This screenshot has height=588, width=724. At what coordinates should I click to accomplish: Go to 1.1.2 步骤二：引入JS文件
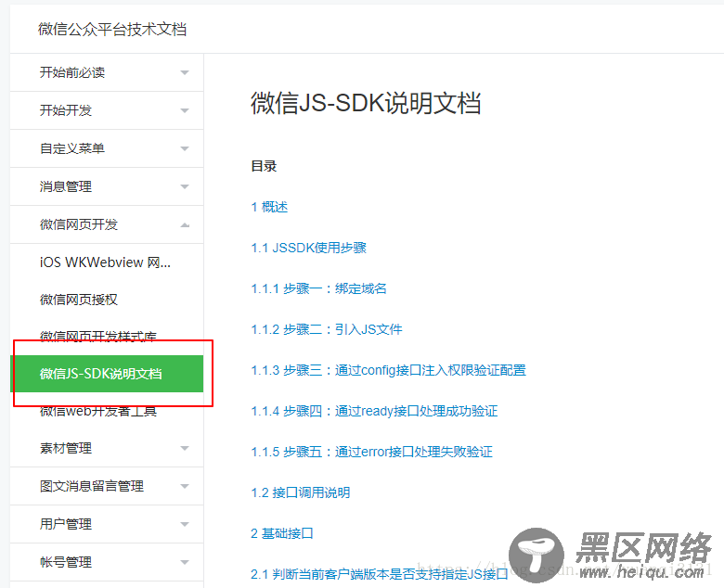(327, 329)
